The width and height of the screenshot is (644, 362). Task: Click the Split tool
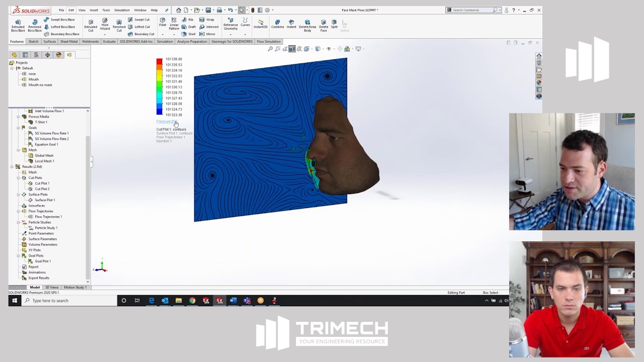334,24
